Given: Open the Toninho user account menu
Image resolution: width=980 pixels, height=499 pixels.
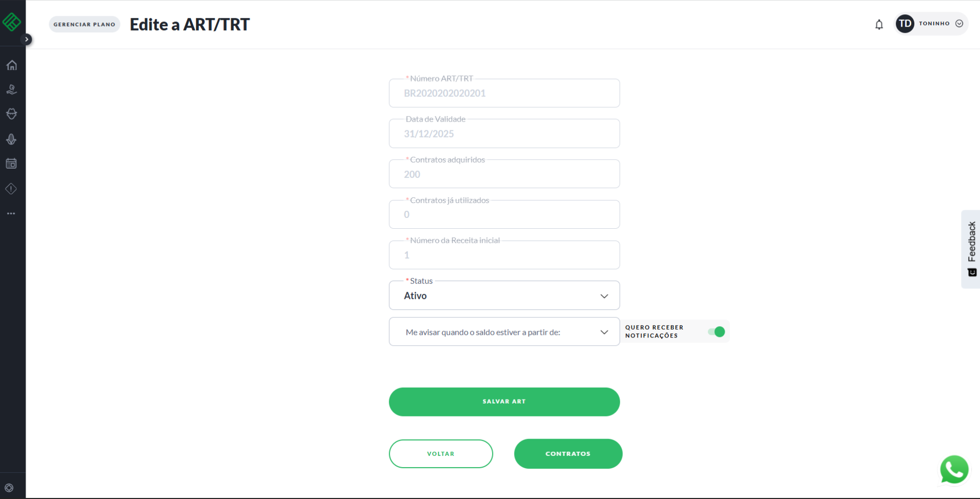Looking at the screenshot, I should pos(931,24).
